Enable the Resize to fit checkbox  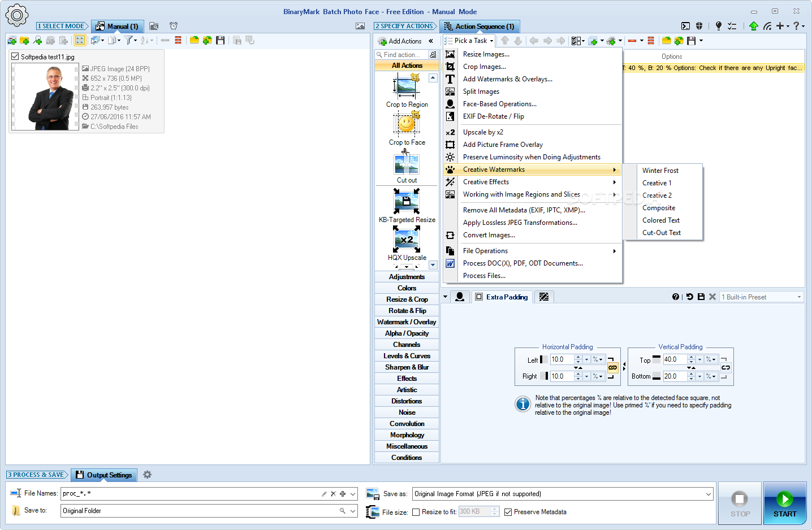coord(416,512)
